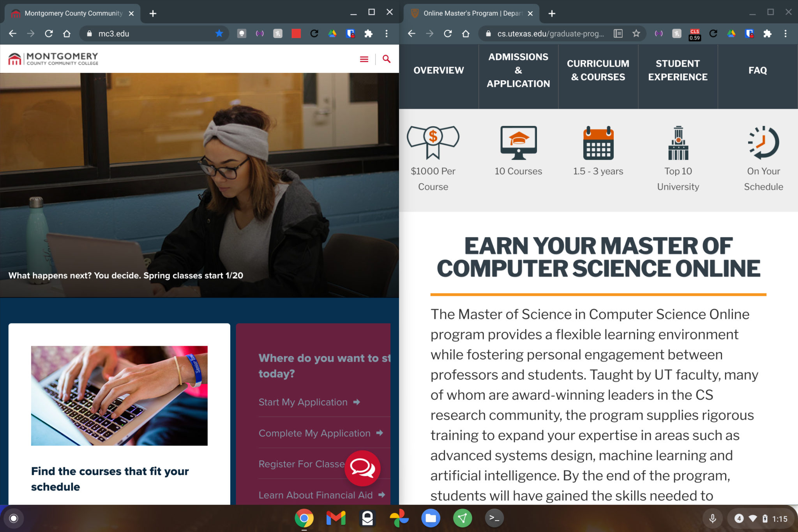The width and height of the screenshot is (798, 532).
Task: Open home page in Montgomery window
Action: (x=67, y=34)
